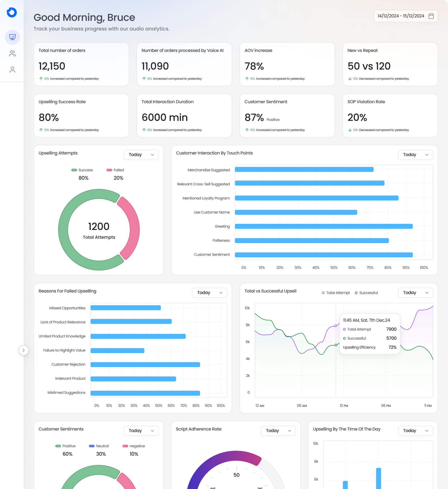This screenshot has height=489, width=448.
Task: Click the Missed Opportunities bar
Action: (x=126, y=308)
